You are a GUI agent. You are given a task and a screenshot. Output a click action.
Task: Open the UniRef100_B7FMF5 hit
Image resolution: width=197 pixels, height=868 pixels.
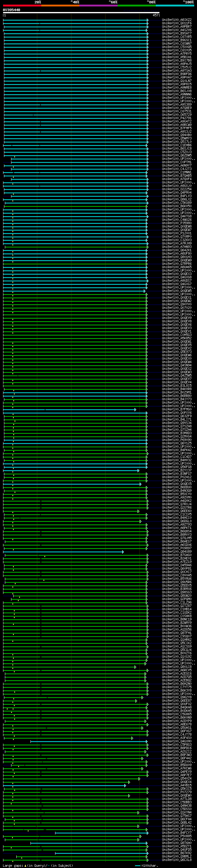(177, 128)
